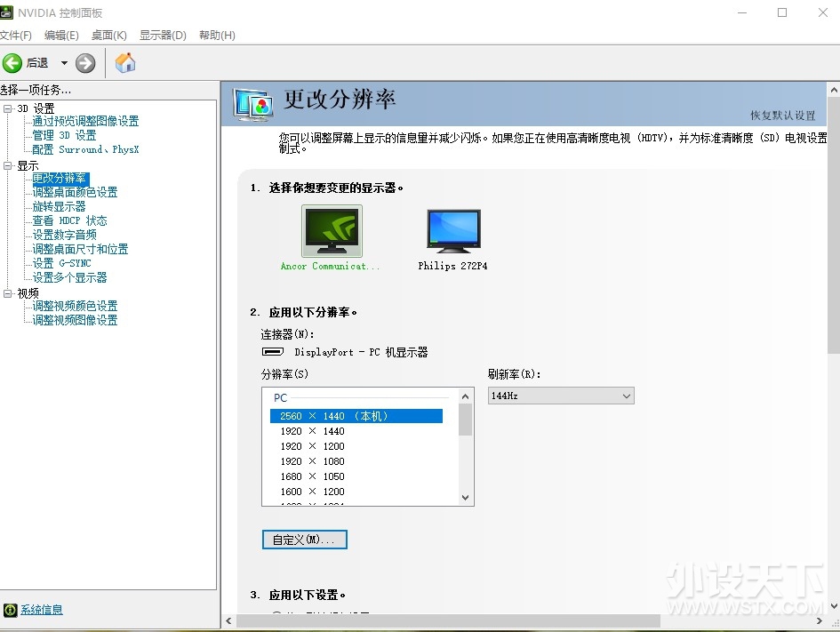The image size is (840, 632).
Task: Open 调整视频颜色设置 task
Action: point(75,306)
